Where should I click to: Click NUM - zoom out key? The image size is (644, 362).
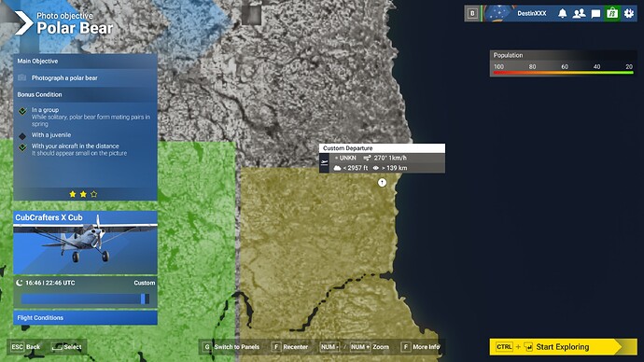(x=329, y=347)
